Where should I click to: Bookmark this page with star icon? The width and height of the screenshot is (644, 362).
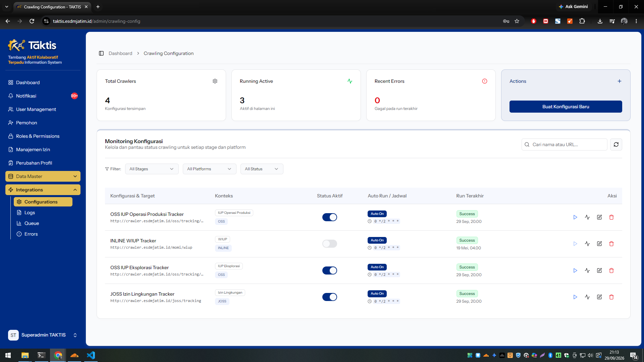(517, 21)
